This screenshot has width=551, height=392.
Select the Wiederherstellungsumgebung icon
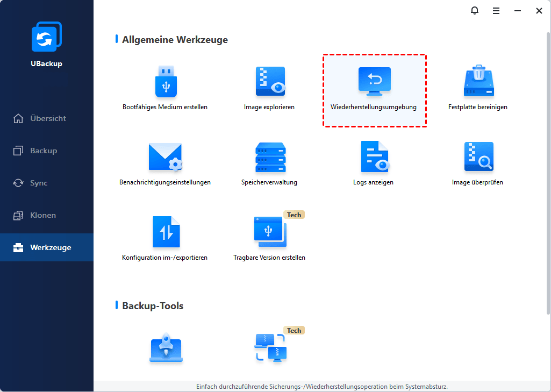[x=374, y=82]
